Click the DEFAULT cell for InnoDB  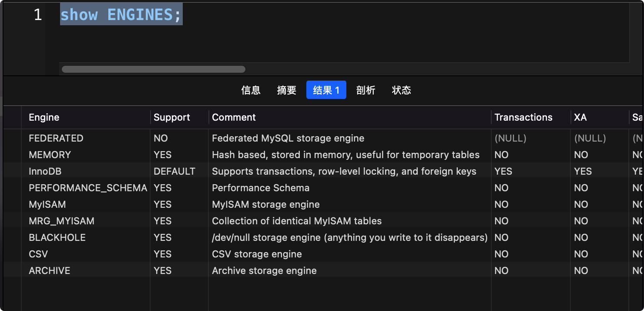[174, 171]
